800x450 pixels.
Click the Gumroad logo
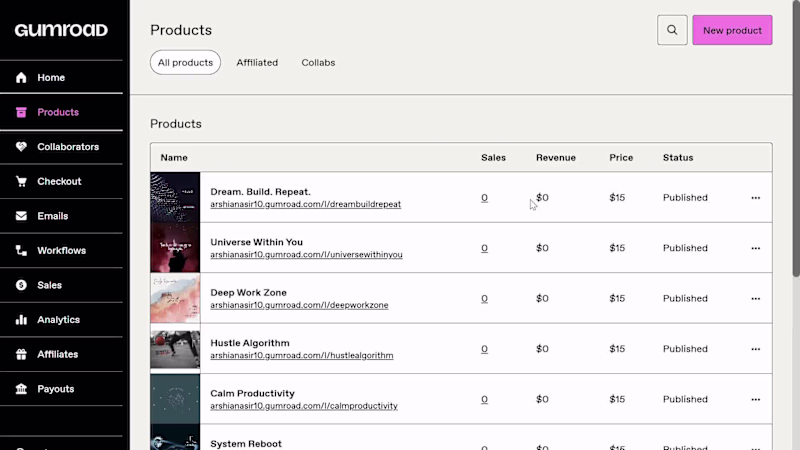[x=61, y=30]
